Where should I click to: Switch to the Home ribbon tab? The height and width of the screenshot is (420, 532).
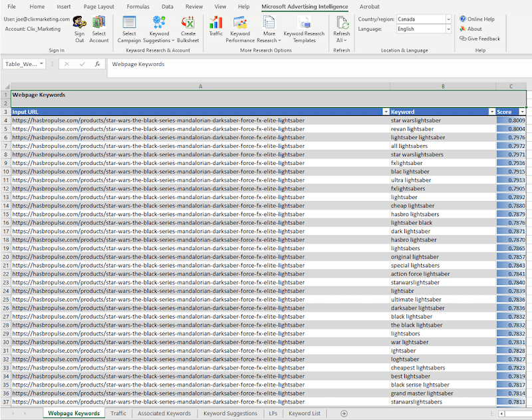click(x=37, y=7)
